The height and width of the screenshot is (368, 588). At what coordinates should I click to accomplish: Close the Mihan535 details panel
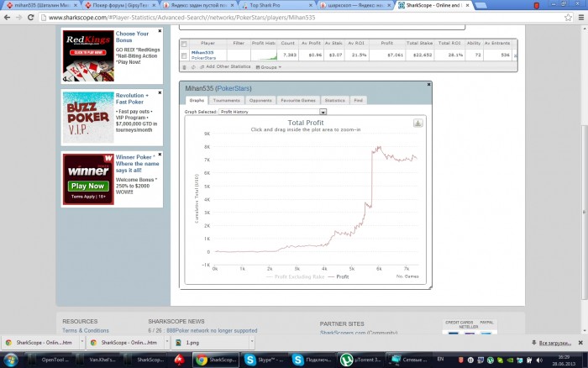tap(428, 85)
